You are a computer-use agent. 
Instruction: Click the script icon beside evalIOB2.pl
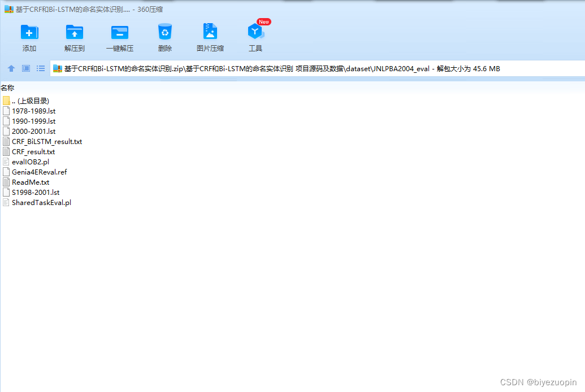(6, 162)
